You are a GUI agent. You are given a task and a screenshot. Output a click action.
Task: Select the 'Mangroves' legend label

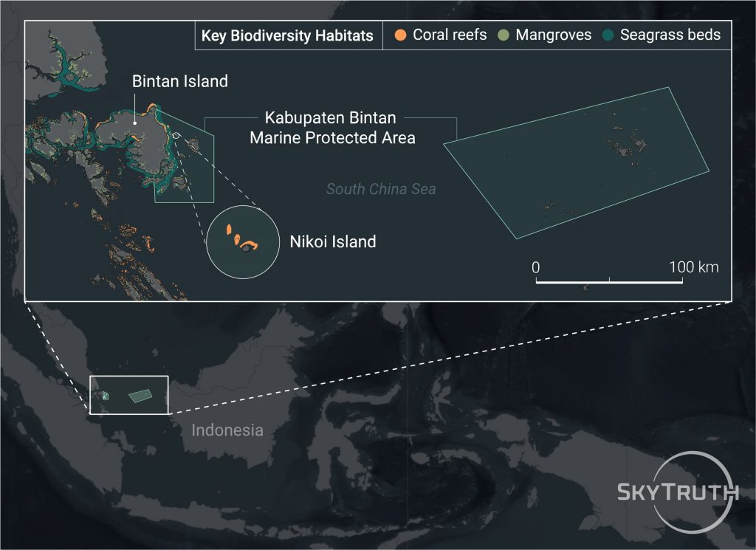point(554,35)
